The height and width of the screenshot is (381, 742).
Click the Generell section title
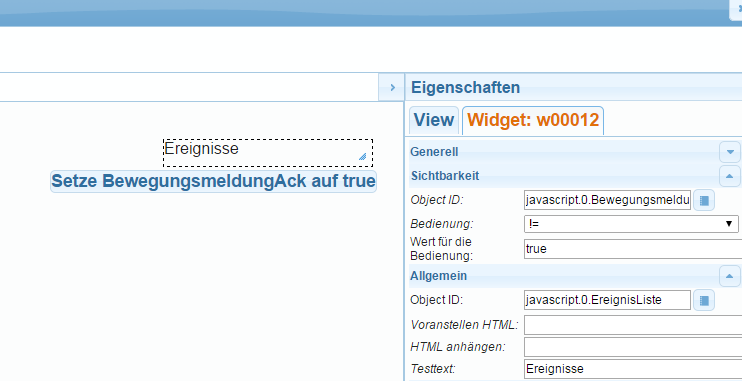(x=434, y=152)
